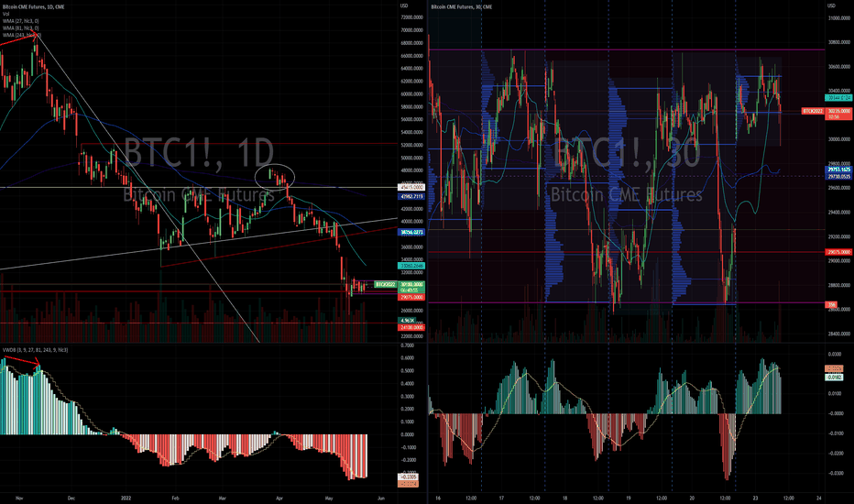
Task: Click 'Bitcoin CME Futures, 1D, CME' chart title
Action: click(33, 6)
